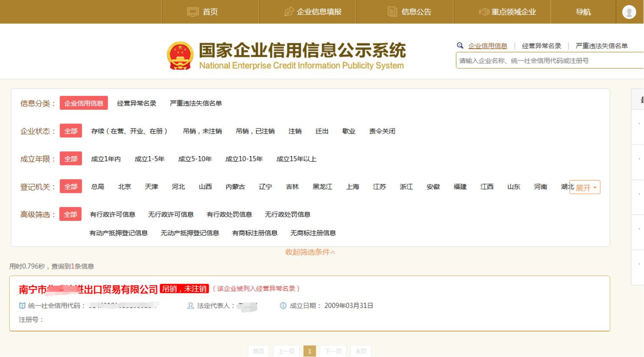Filter status by 注销
The image size is (644, 357).
[295, 131]
